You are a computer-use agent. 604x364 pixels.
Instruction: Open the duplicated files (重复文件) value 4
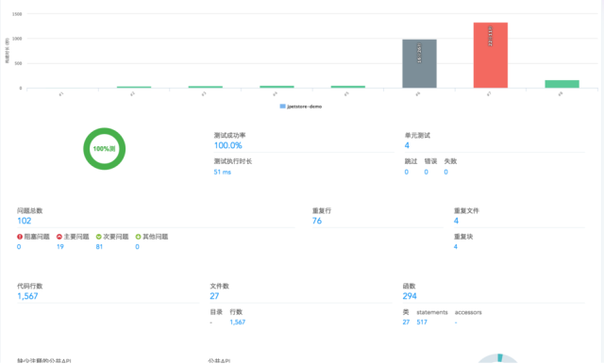(456, 221)
